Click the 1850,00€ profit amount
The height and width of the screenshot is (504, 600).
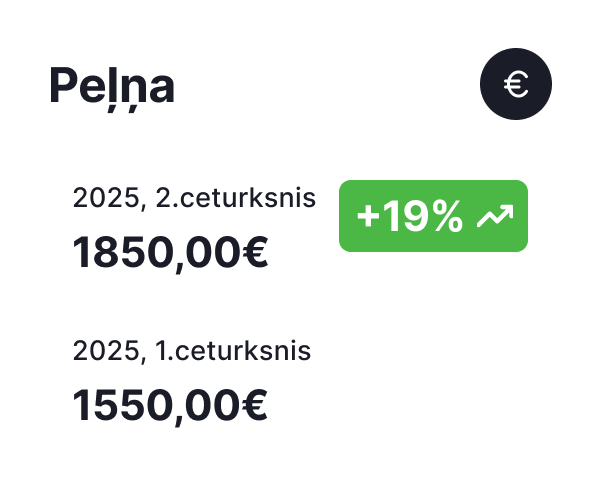point(170,253)
